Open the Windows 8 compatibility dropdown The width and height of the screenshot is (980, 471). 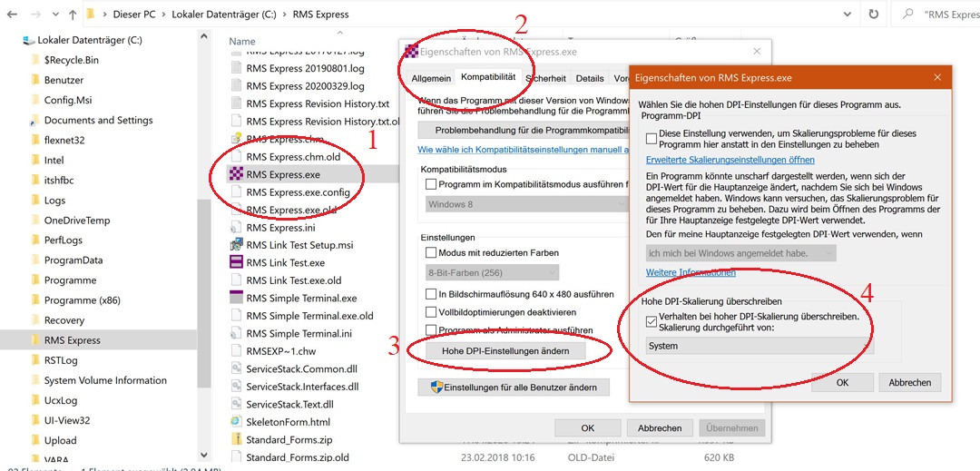(527, 204)
